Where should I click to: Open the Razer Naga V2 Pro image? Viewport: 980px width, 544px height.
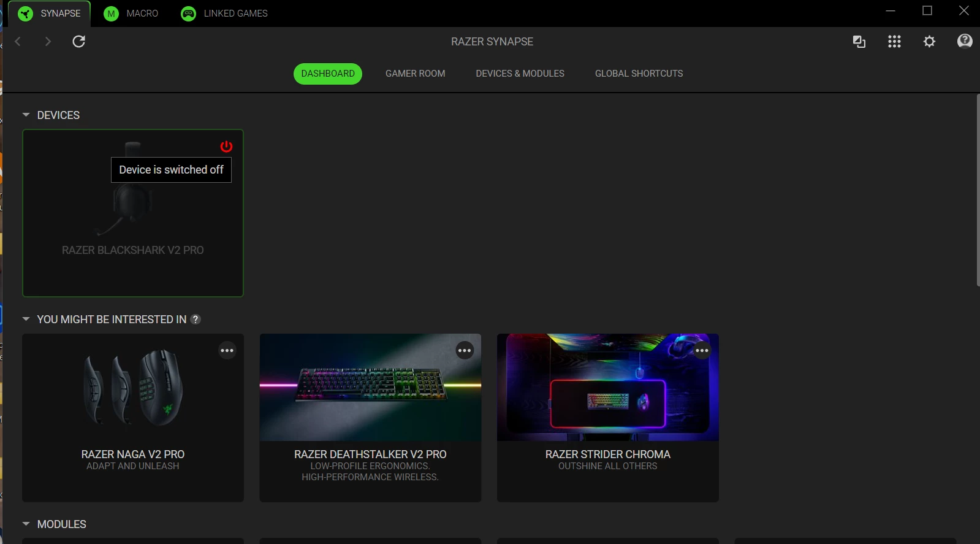[x=133, y=388]
